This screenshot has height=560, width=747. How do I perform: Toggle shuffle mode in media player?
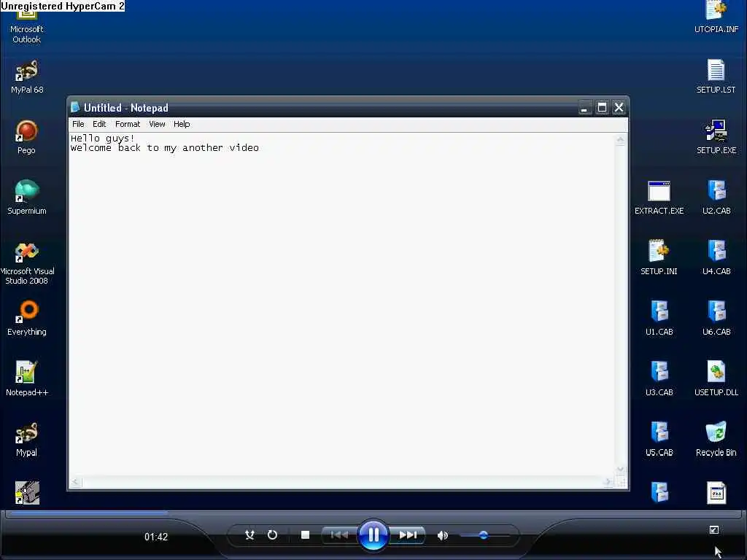click(249, 534)
